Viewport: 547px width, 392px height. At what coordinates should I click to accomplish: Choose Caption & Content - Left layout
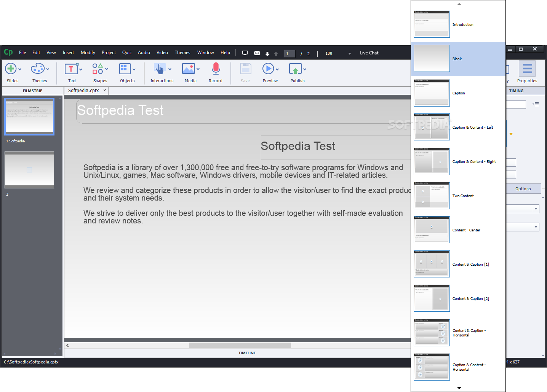coord(458,127)
